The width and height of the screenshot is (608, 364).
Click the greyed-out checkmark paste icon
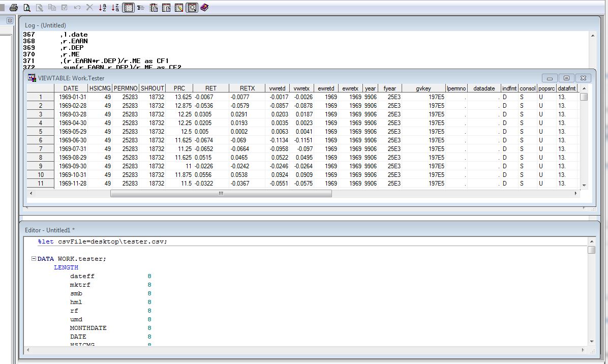(x=65, y=7)
